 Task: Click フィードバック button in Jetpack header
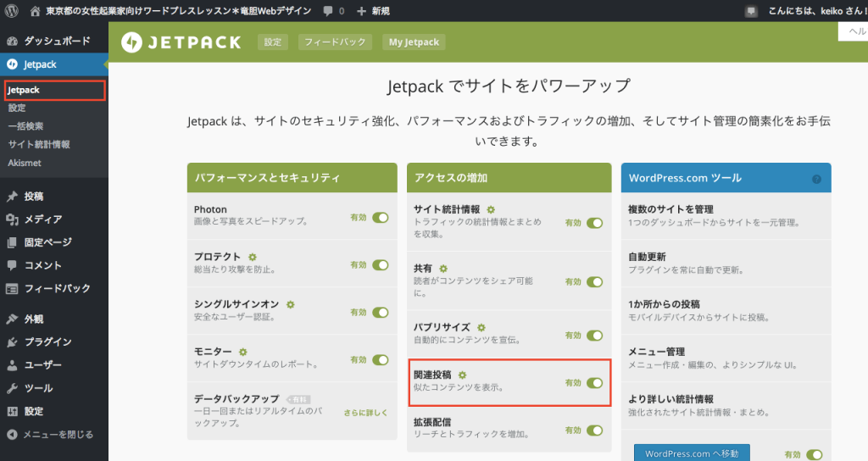click(x=335, y=42)
